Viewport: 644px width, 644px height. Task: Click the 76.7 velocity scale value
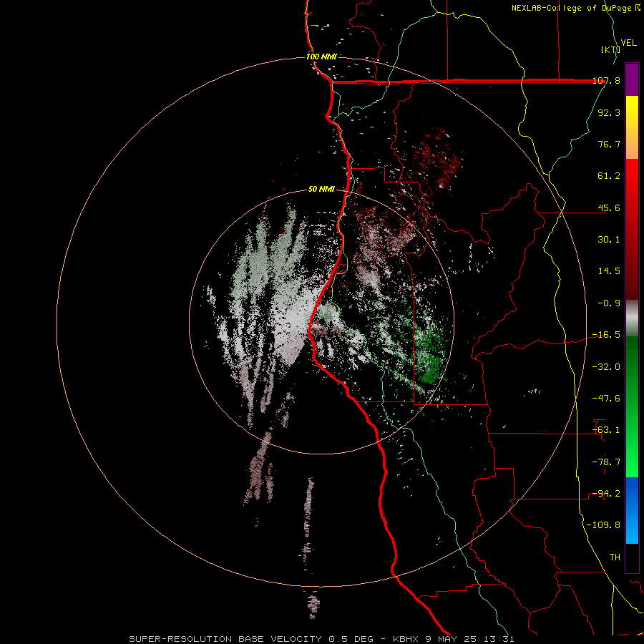tap(609, 144)
